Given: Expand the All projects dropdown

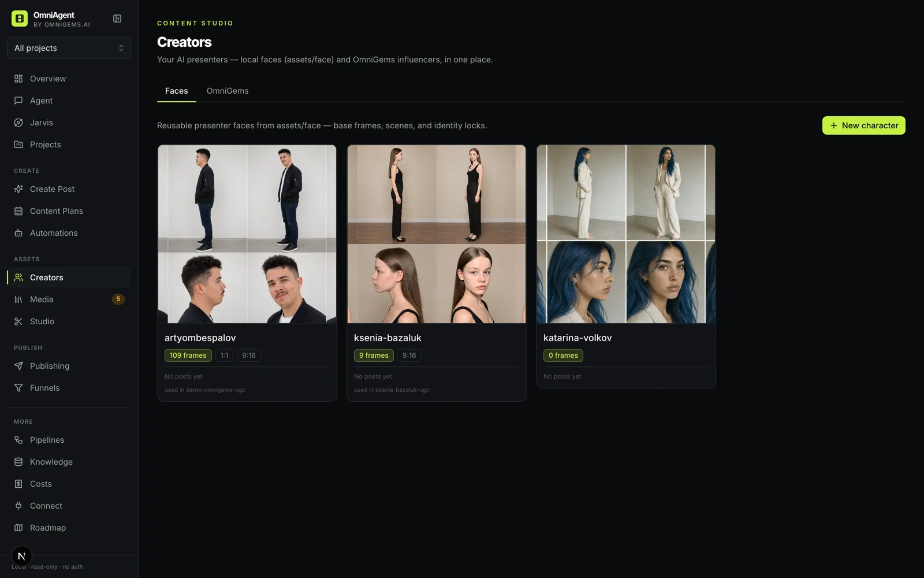Looking at the screenshot, I should pyautogui.click(x=69, y=48).
